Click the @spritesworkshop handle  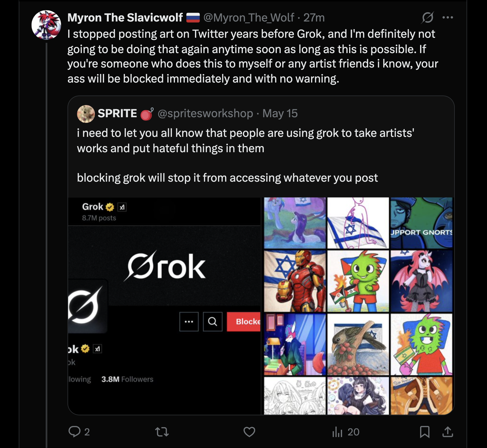point(205,114)
